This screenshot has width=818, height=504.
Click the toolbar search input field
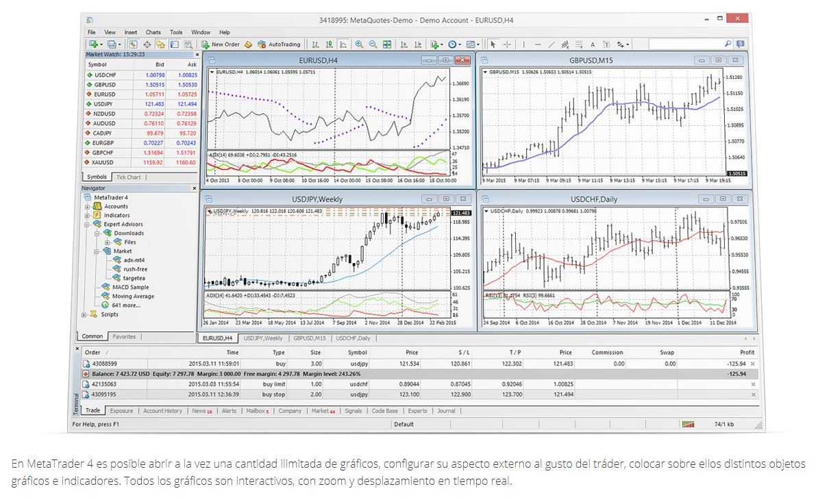tap(684, 45)
